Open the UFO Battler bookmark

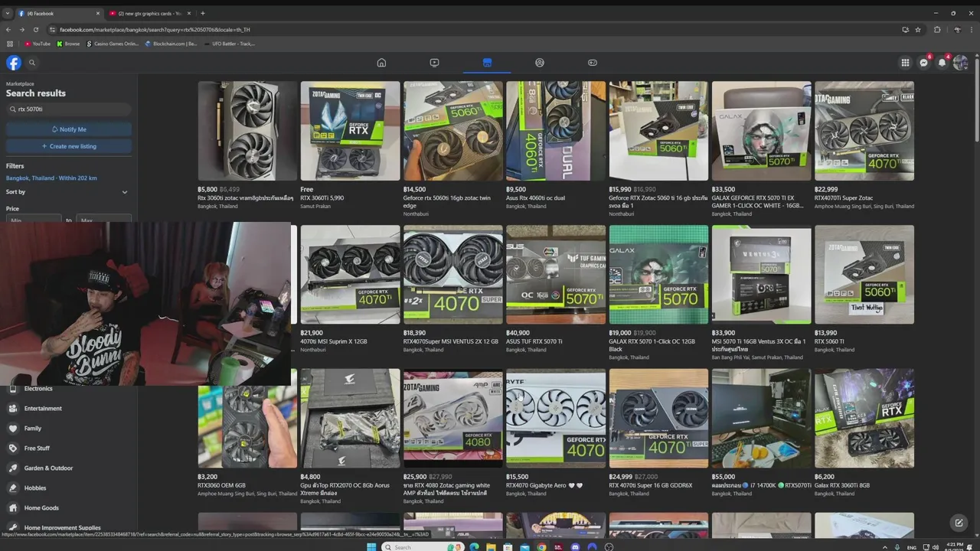coord(230,44)
